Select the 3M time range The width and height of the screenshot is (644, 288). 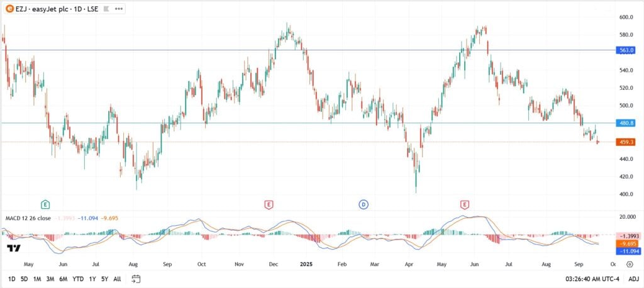(50, 279)
